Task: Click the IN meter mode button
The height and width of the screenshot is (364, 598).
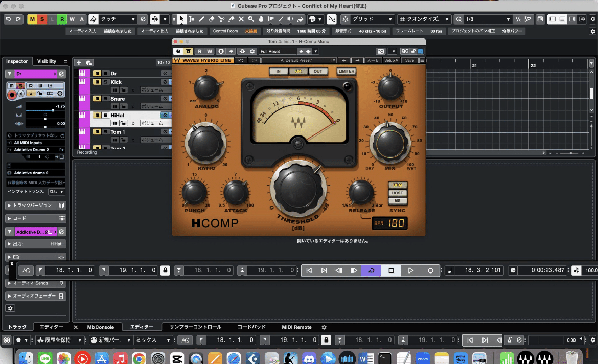Action: tap(279, 71)
